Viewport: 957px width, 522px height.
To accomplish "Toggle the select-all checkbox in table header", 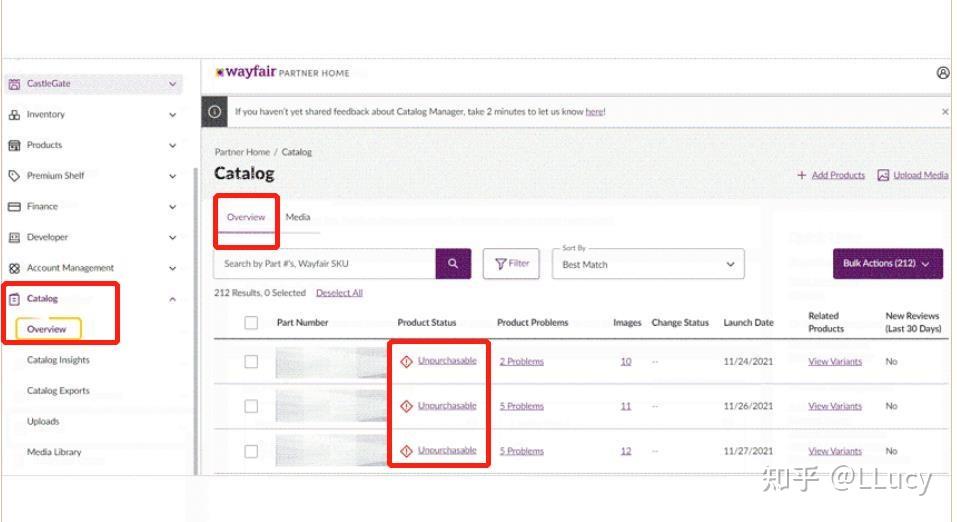I will (x=251, y=322).
